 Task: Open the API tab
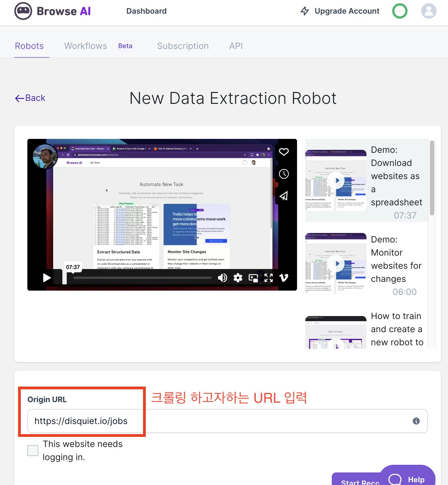[x=236, y=46]
